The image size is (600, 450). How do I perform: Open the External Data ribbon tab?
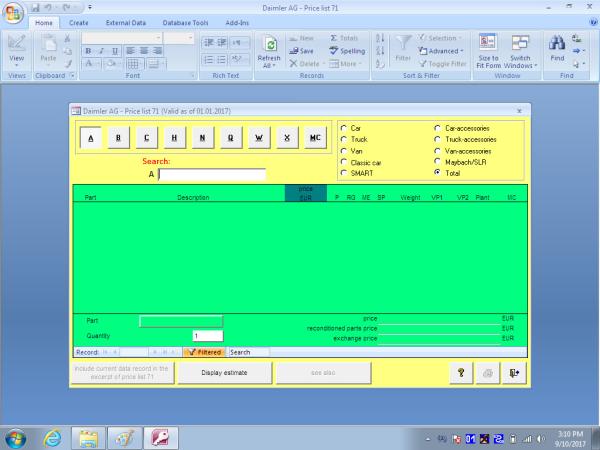pyautogui.click(x=126, y=23)
